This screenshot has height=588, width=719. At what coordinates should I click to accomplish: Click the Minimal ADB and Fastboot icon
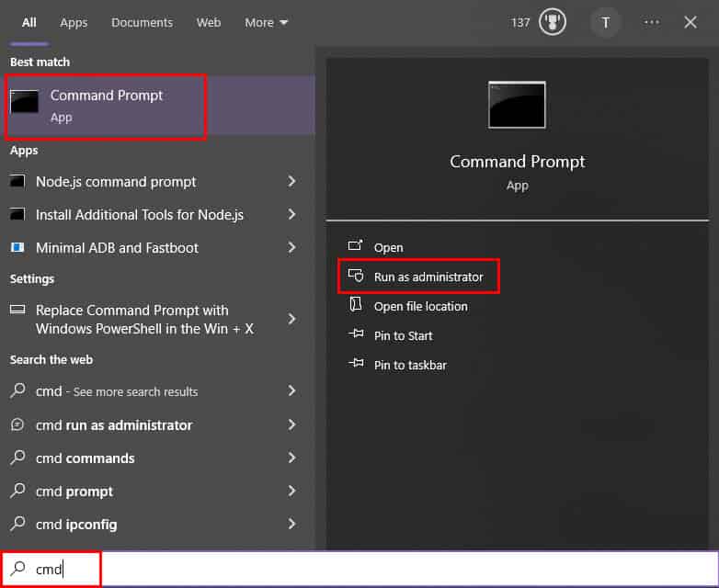(x=17, y=247)
